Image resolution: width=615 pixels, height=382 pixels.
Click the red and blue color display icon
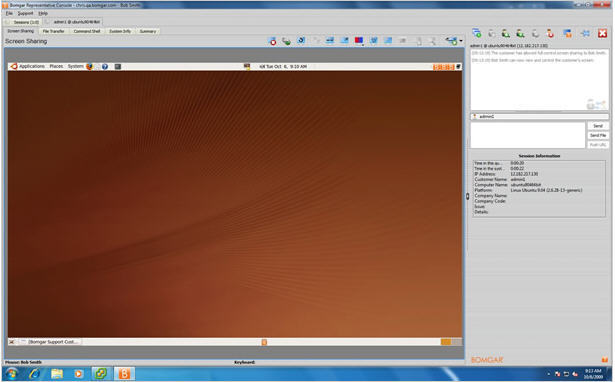358,40
